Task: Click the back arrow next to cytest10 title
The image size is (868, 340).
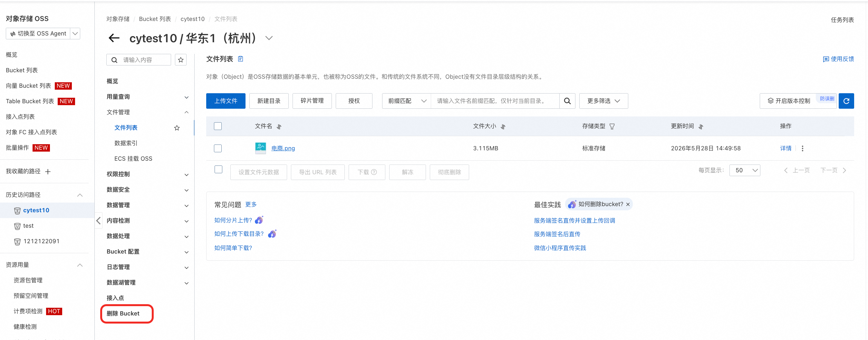Action: click(x=114, y=38)
